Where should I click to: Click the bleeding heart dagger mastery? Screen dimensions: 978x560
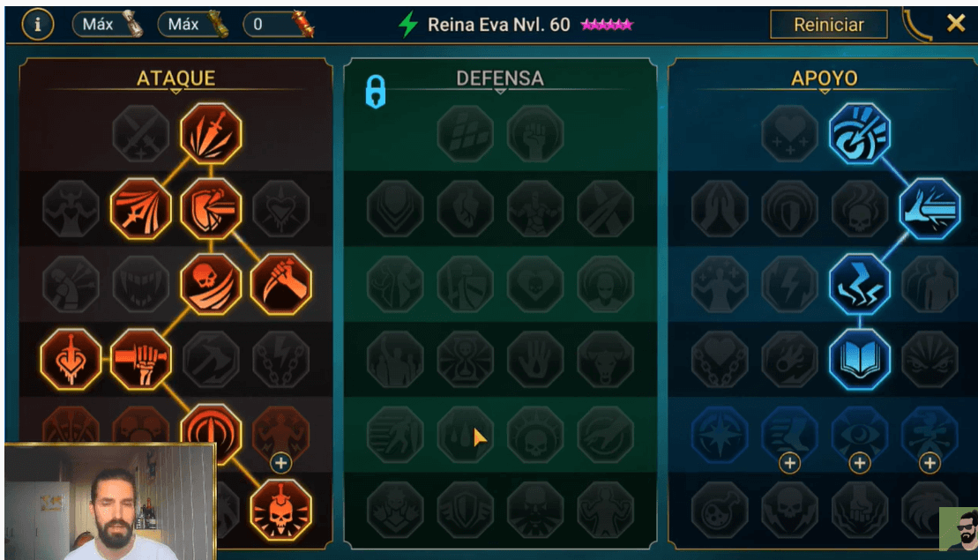(71, 359)
